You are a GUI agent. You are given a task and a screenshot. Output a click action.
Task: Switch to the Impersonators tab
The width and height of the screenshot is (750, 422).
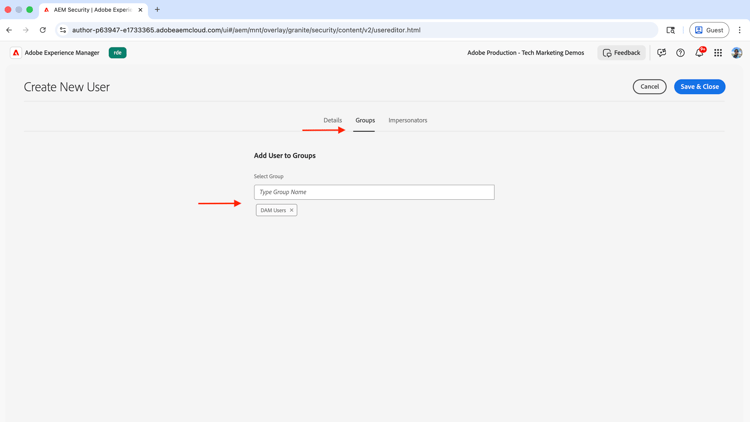tap(408, 120)
